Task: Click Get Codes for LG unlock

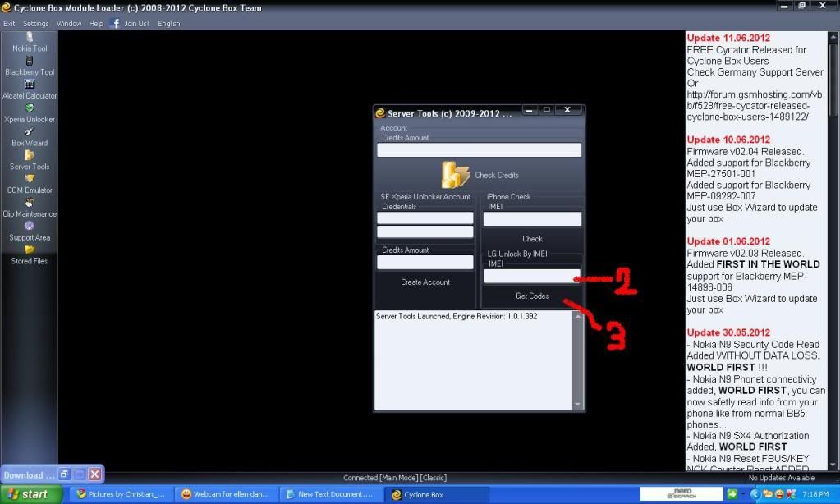Action: click(532, 296)
